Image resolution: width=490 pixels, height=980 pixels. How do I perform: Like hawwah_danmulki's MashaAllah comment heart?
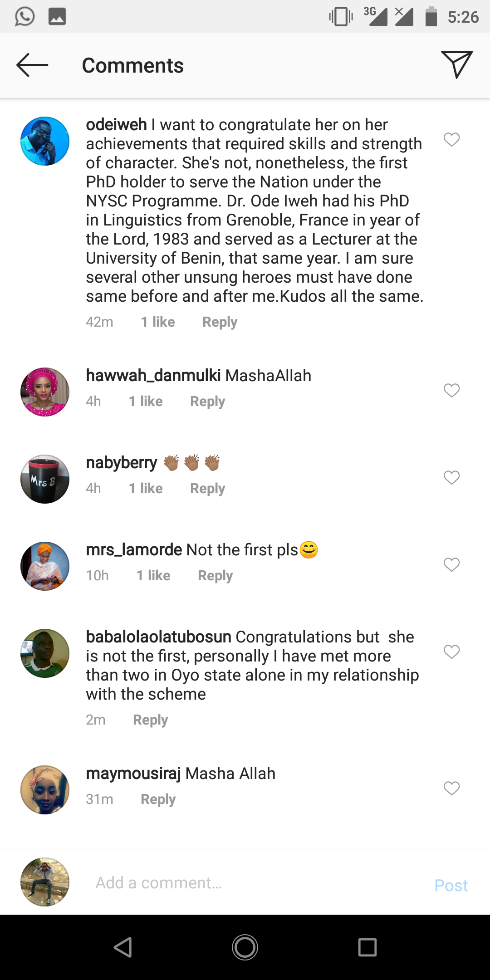pyautogui.click(x=451, y=390)
